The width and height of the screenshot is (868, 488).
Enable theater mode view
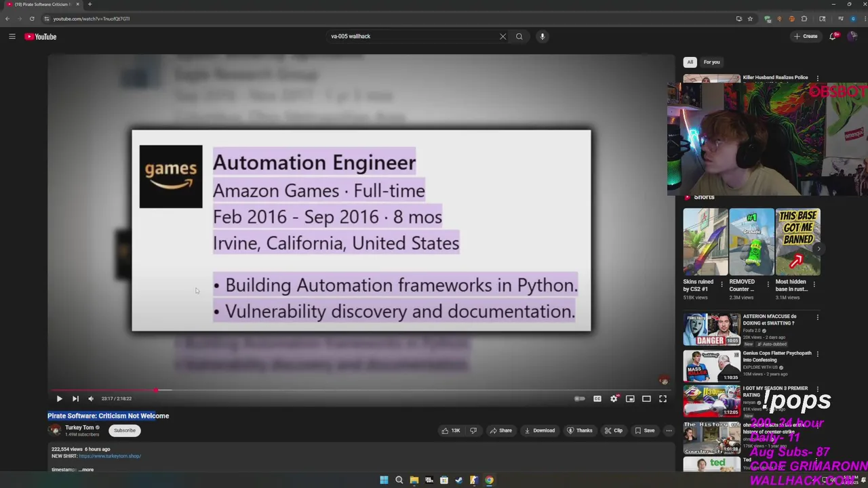[646, 399]
